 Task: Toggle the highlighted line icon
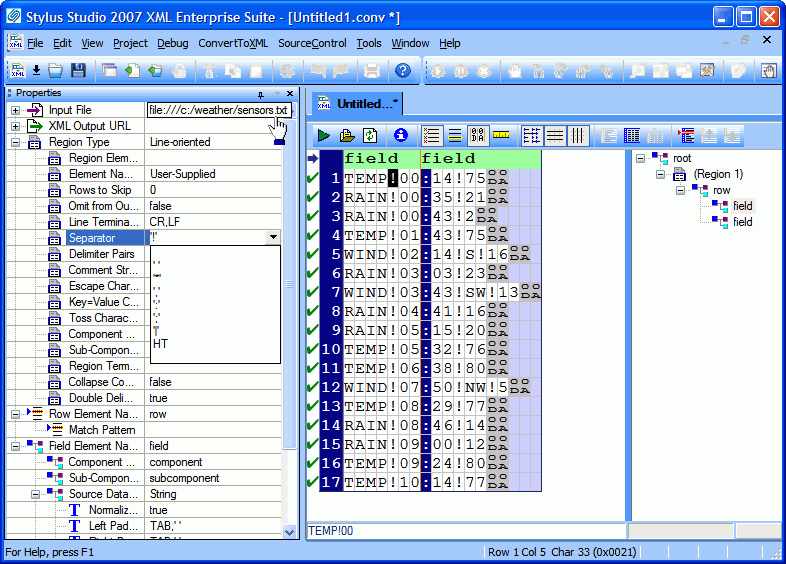tap(455, 135)
